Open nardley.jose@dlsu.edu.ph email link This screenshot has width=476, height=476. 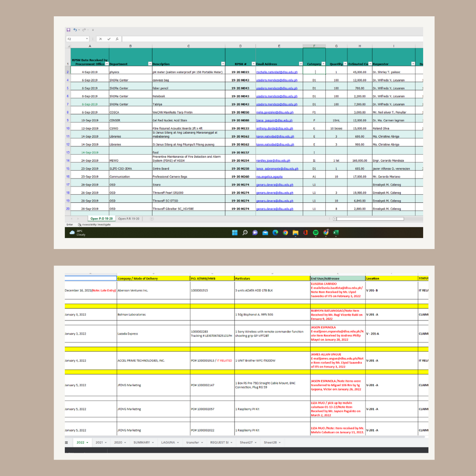pos(273,160)
